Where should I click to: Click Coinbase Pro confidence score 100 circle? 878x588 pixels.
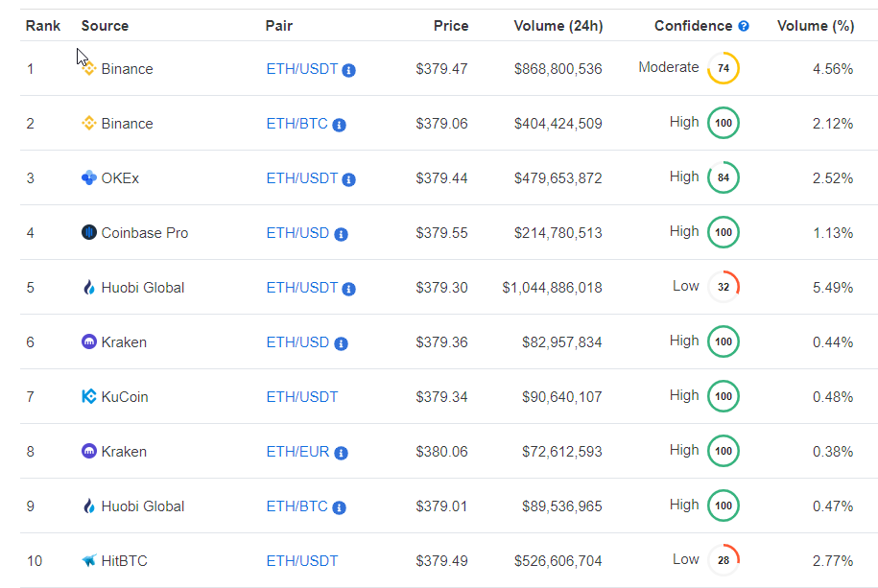click(724, 232)
